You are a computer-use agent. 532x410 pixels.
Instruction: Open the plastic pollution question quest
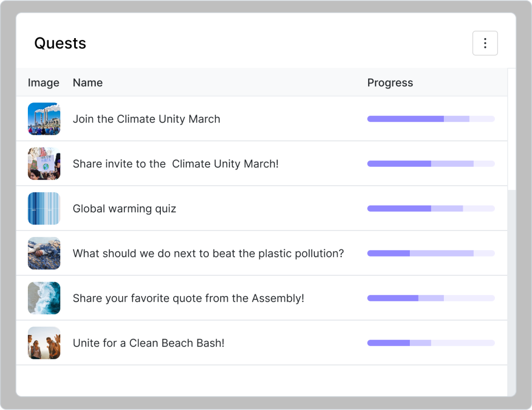point(208,253)
